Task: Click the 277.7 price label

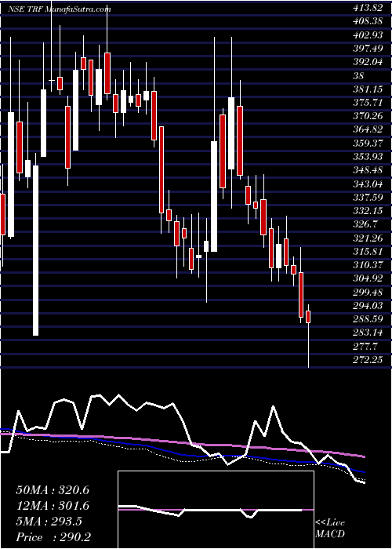Action: pos(365,346)
